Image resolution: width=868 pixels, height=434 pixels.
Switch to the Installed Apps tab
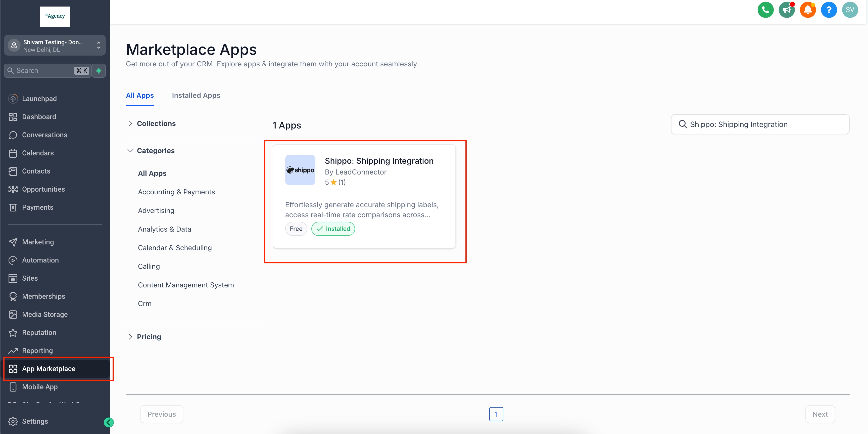click(196, 96)
